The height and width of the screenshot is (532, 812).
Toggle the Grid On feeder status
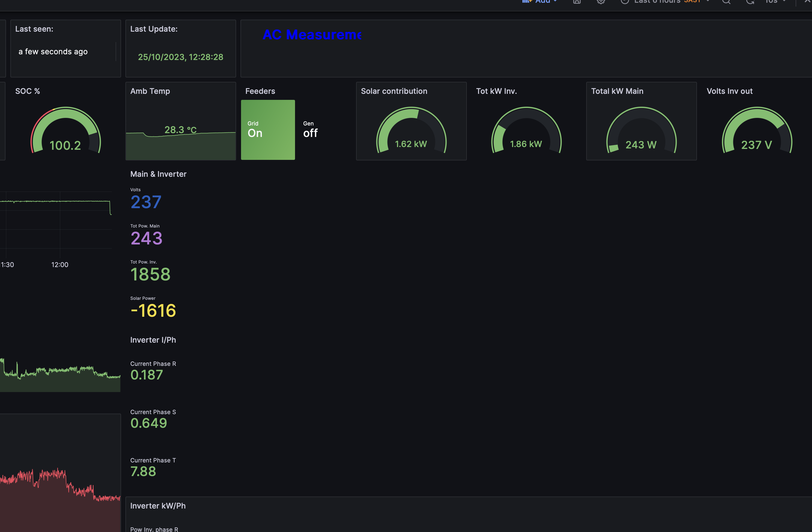[268, 129]
